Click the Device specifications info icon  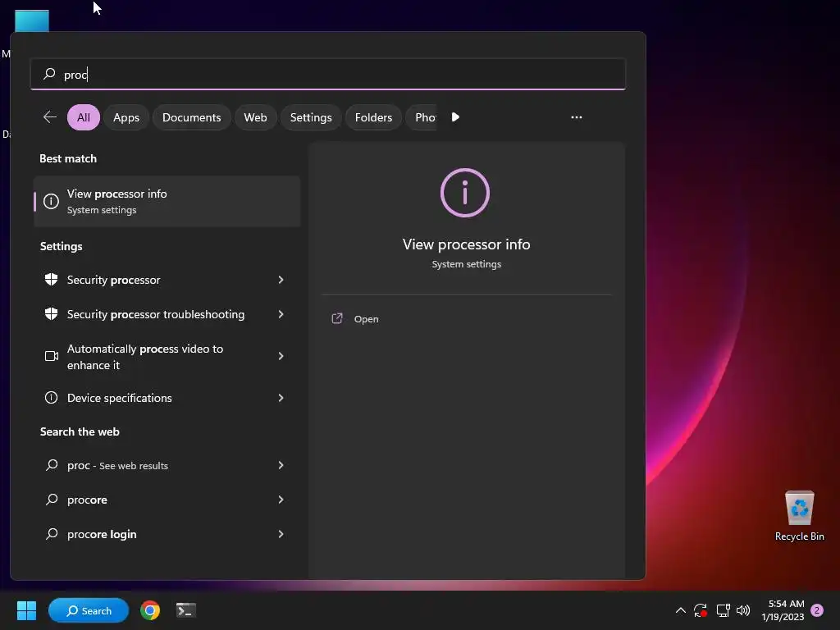pos(52,398)
